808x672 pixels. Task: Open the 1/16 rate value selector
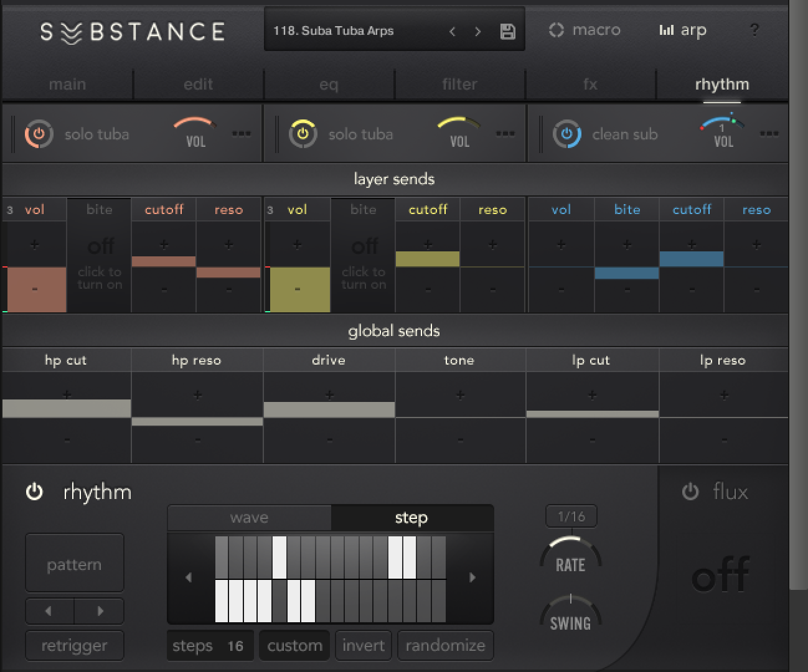[570, 515]
